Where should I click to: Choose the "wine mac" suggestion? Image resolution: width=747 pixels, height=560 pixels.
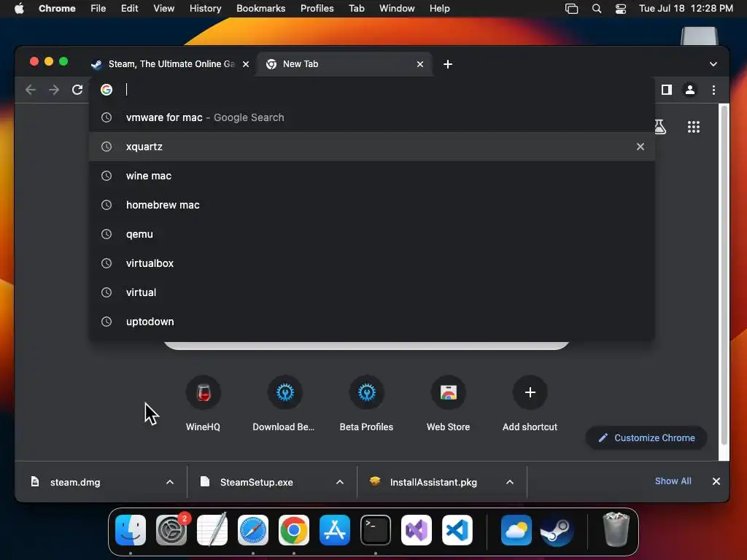pyautogui.click(x=371, y=176)
